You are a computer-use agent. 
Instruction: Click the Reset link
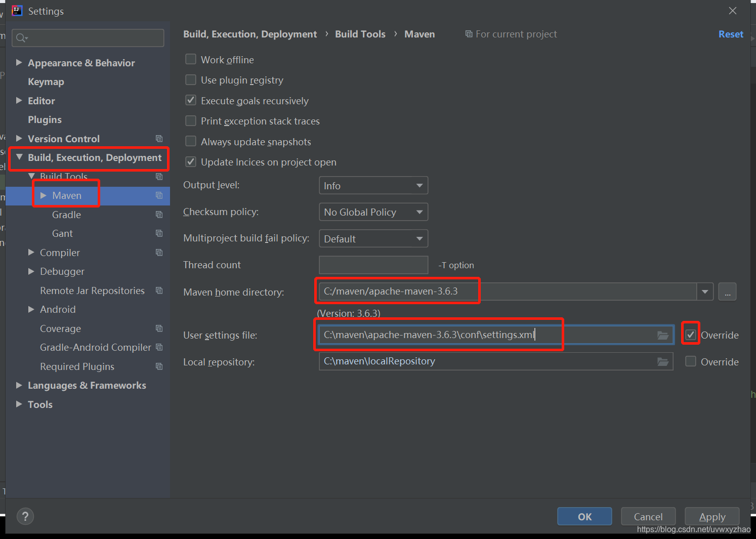coord(731,34)
